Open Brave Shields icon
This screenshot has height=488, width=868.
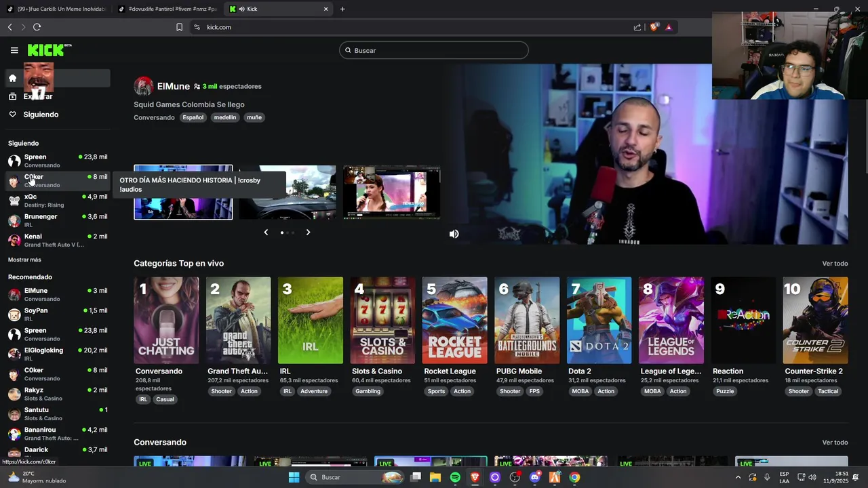654,27
